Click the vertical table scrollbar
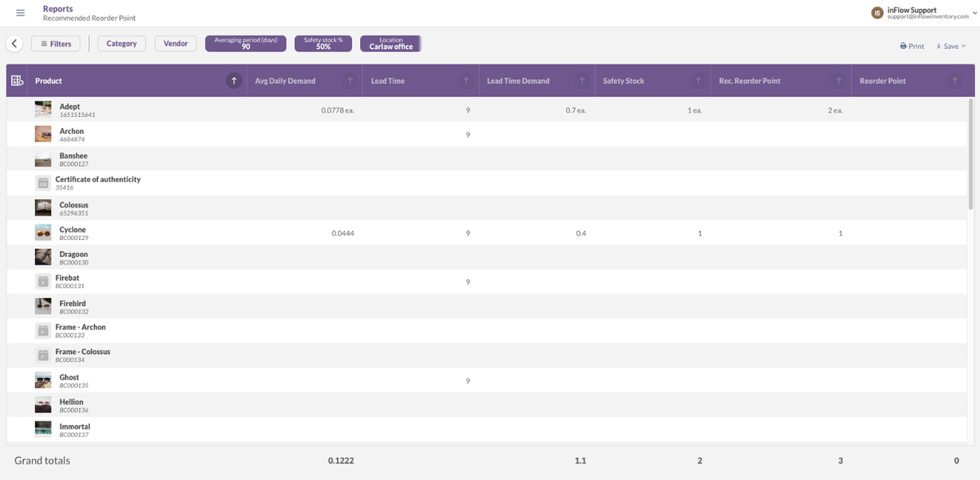The width and height of the screenshot is (980, 480). 970,155
